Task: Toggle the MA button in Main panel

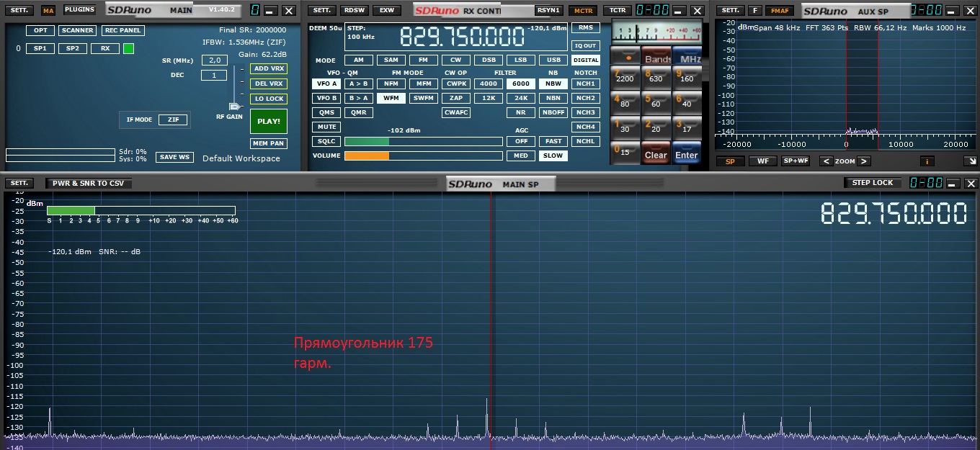Action: pyautogui.click(x=48, y=11)
